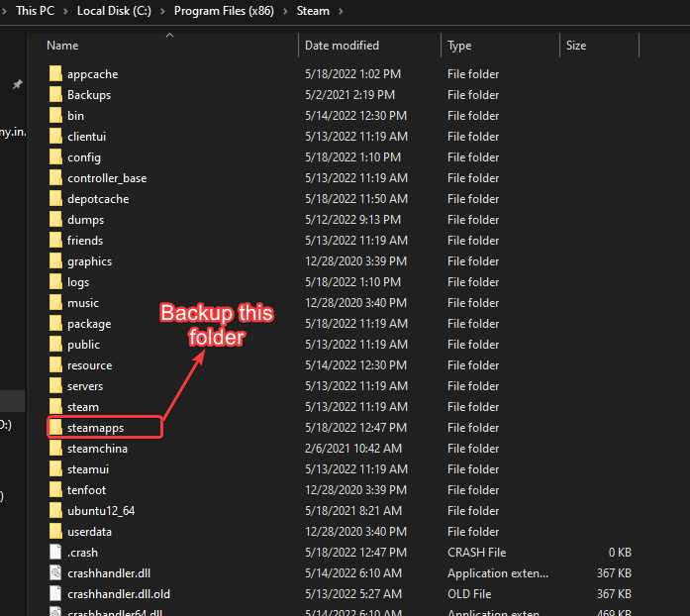The width and height of the screenshot is (690, 616).
Task: Select the controller_base folder icon
Action: 55,178
